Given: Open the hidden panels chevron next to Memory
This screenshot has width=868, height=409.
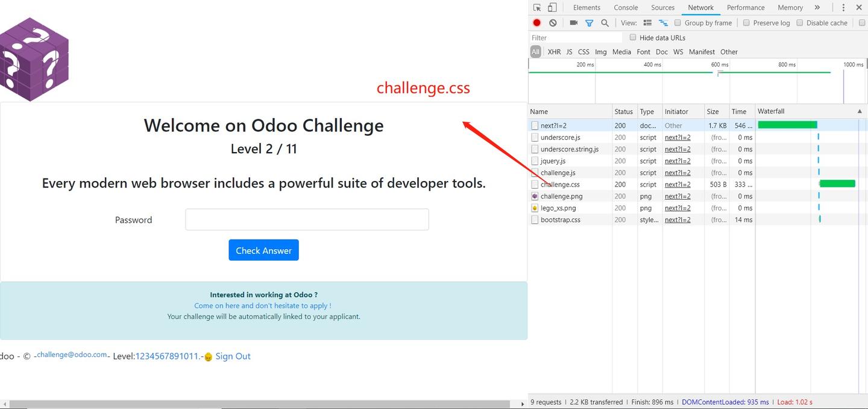Looking at the screenshot, I should (817, 7).
